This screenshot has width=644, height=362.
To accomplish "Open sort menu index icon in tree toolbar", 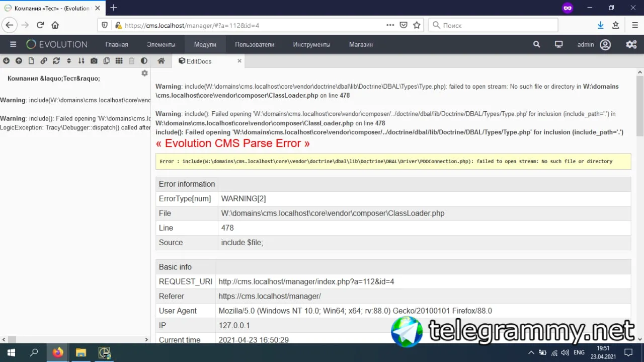I will [x=82, y=61].
